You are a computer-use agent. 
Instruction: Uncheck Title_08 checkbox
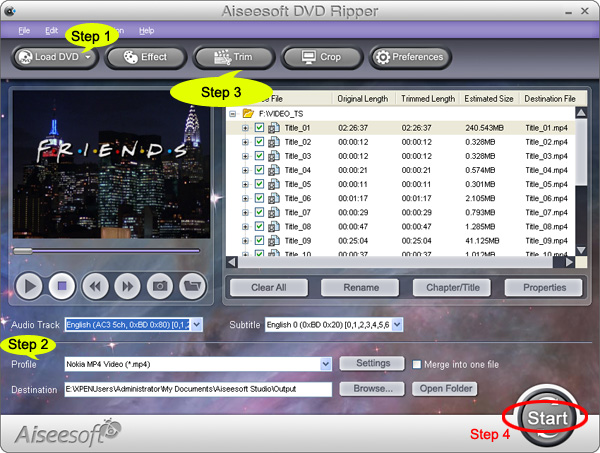click(259, 226)
